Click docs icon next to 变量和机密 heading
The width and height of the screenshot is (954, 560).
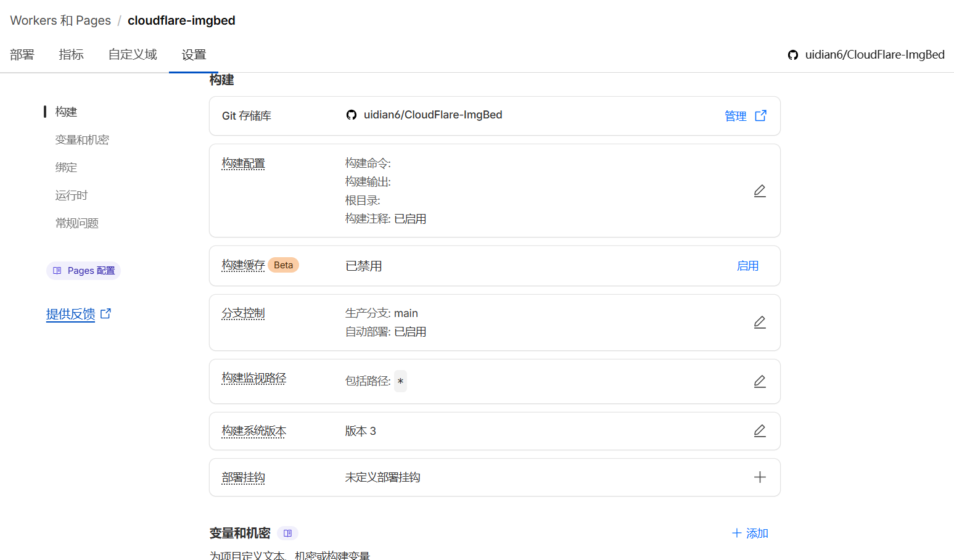click(x=287, y=533)
